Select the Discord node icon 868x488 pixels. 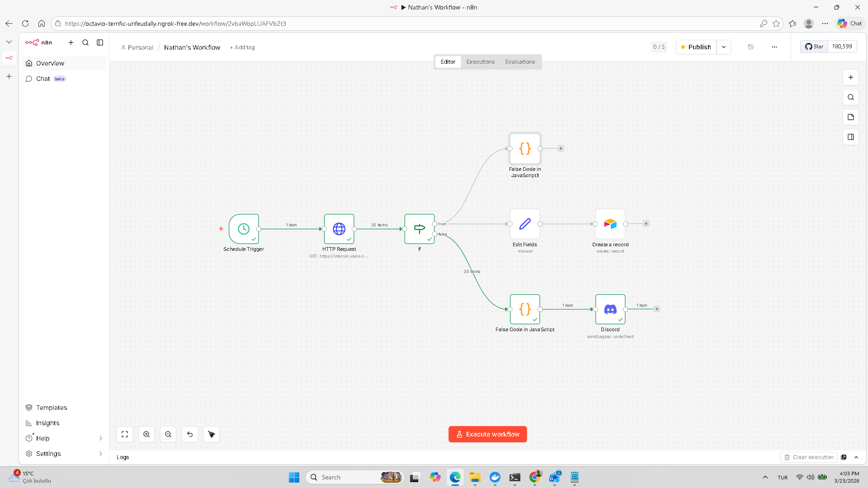(610, 309)
